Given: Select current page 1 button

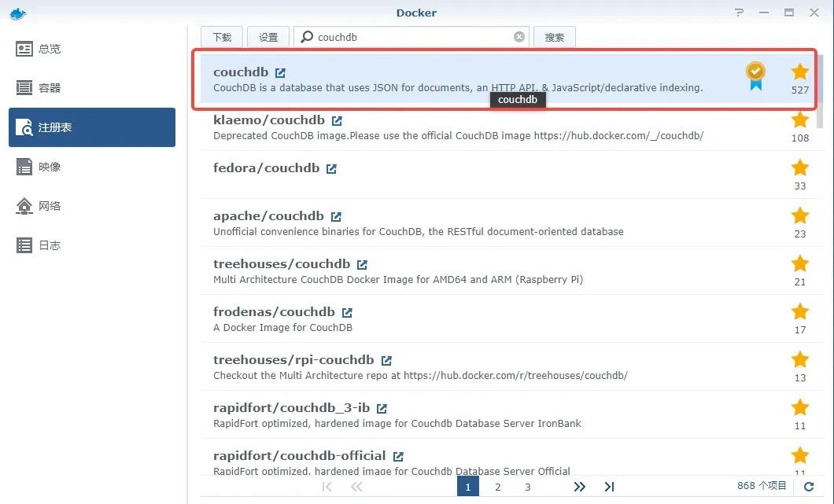Looking at the screenshot, I should 468,487.
